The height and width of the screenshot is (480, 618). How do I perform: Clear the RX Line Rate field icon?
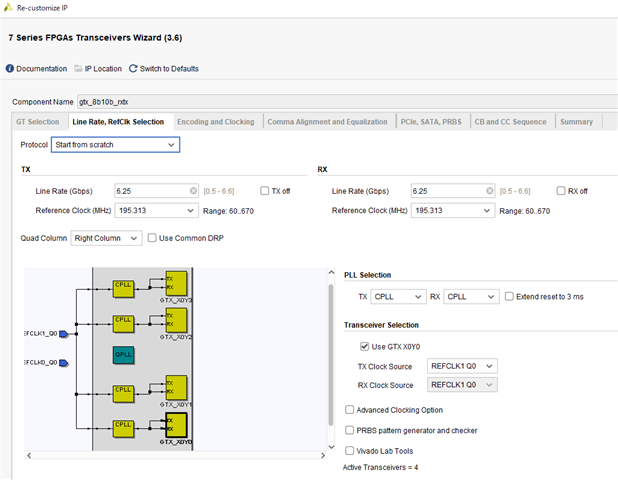click(x=490, y=191)
